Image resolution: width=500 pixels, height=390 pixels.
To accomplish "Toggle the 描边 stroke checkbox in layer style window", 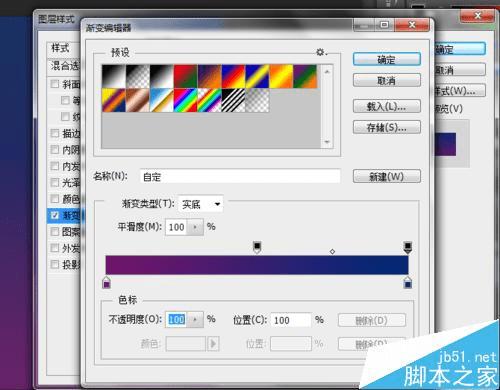I will coord(55,133).
